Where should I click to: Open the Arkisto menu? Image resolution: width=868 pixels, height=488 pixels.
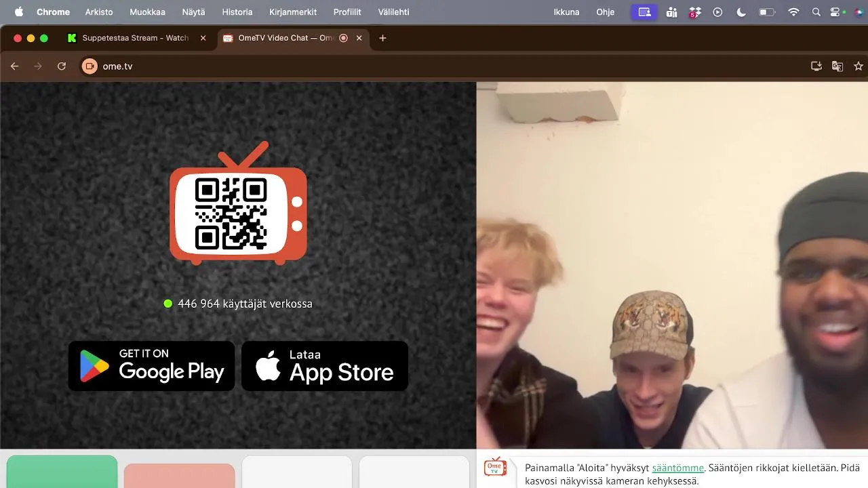tap(99, 12)
